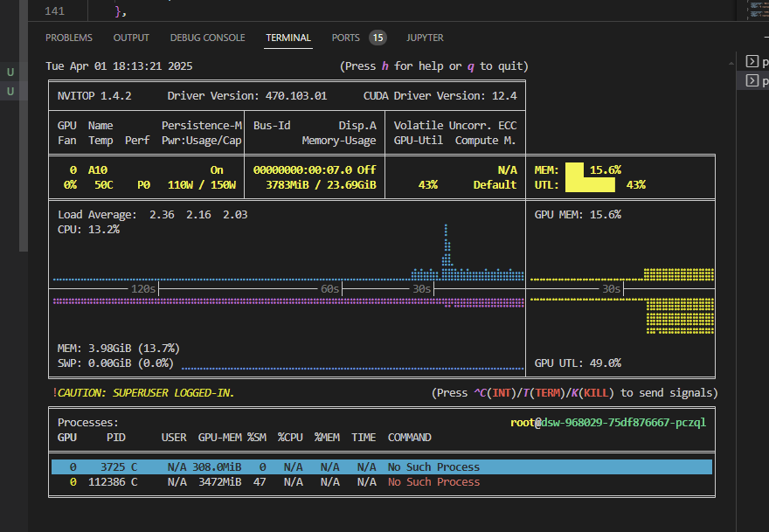Image resolution: width=769 pixels, height=532 pixels.
Task: Select process row with PID 112386
Action: tap(382, 482)
